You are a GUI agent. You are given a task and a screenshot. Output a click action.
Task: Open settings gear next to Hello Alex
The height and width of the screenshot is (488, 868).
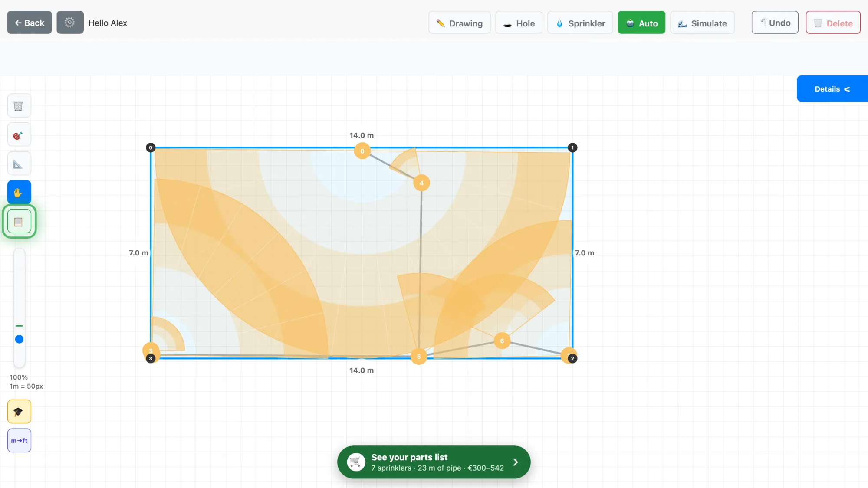[70, 23]
